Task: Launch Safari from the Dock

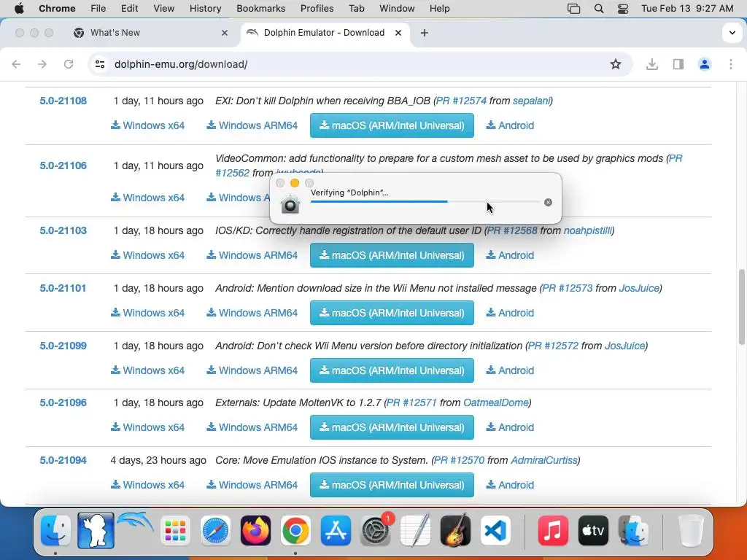Action: tap(216, 531)
